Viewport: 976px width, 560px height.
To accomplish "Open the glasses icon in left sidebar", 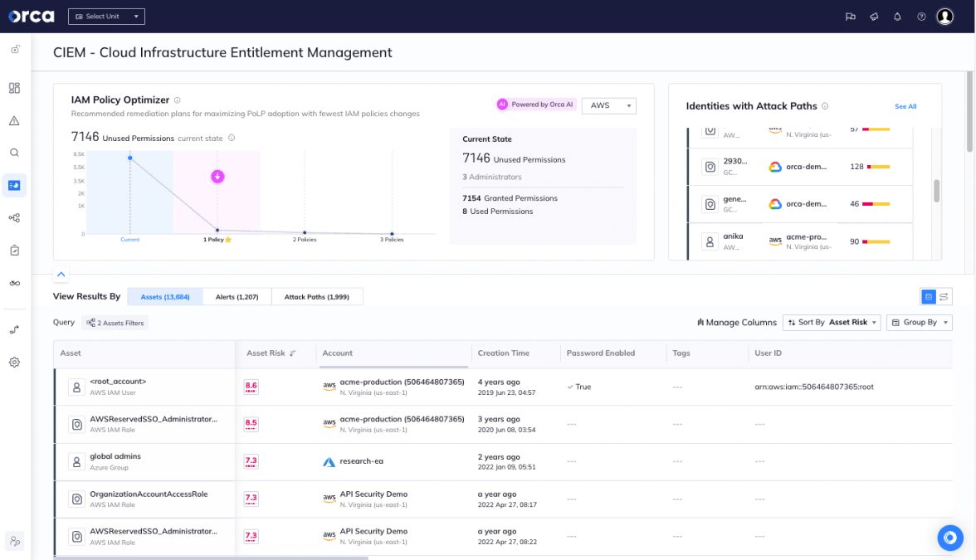I will (x=14, y=283).
